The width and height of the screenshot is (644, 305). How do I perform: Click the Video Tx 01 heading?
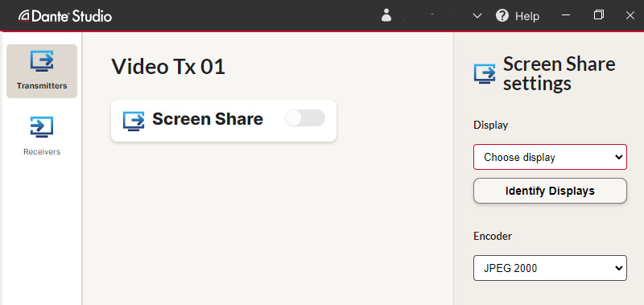(x=168, y=67)
